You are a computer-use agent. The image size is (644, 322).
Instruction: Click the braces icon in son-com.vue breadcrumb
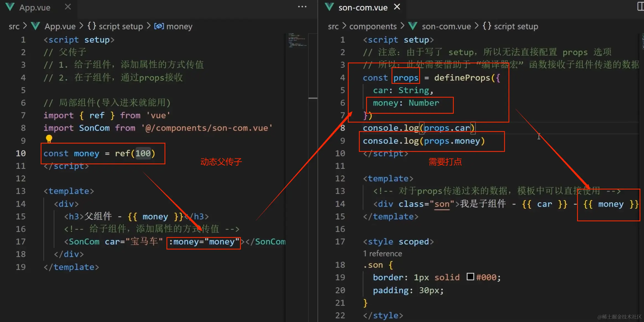pos(487,26)
